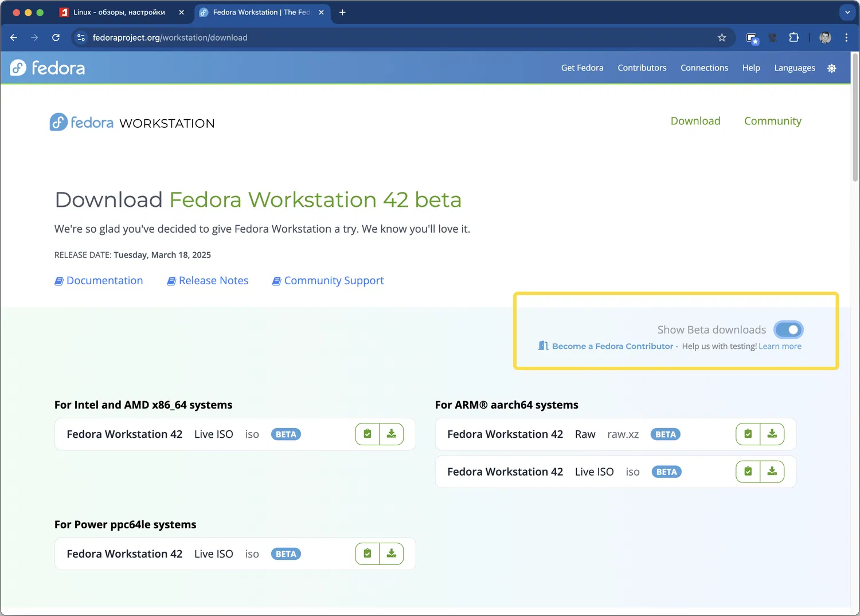Viewport: 860px width, 616px height.
Task: Click the 'For Intel and AMD x86_64 systems' heading
Action: pyautogui.click(x=143, y=405)
